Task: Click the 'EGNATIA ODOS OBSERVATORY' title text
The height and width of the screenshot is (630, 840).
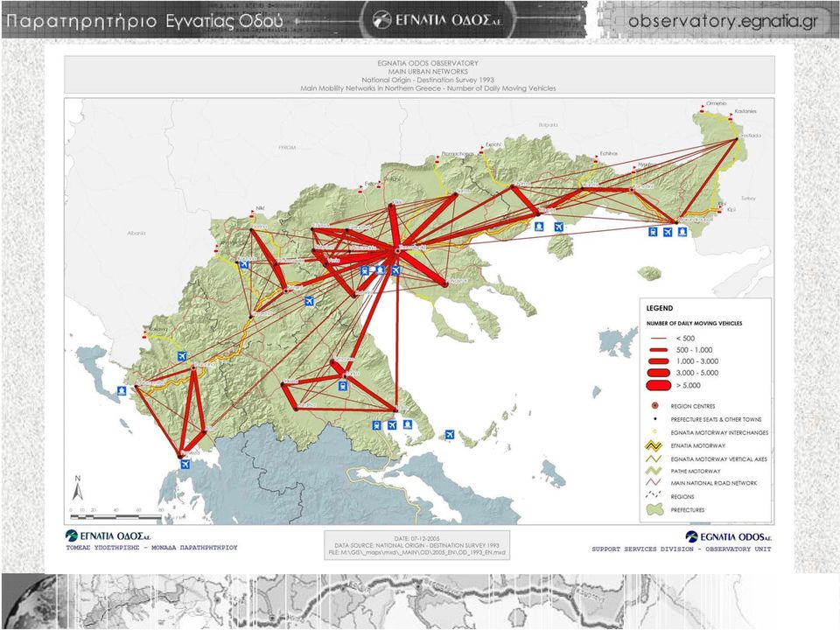Action: [x=428, y=63]
